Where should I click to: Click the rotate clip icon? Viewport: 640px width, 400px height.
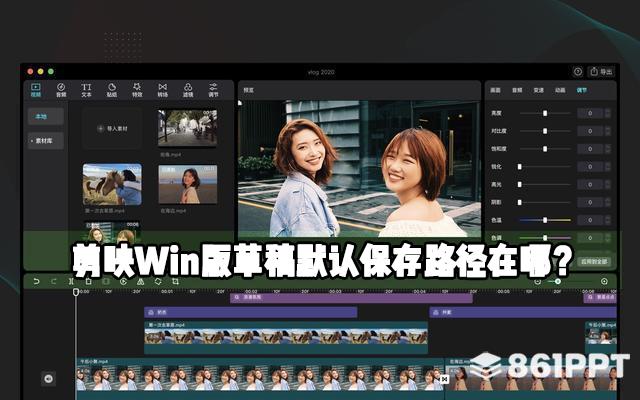coord(158,281)
